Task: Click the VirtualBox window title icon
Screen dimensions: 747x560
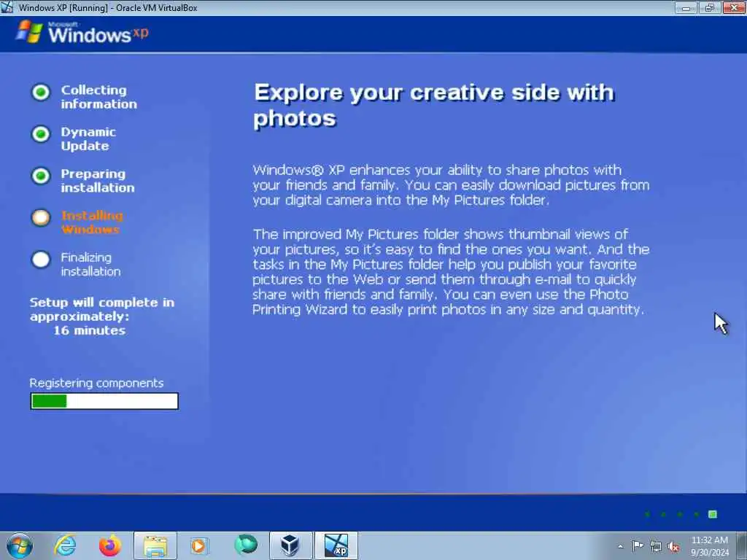Action: click(x=7, y=7)
